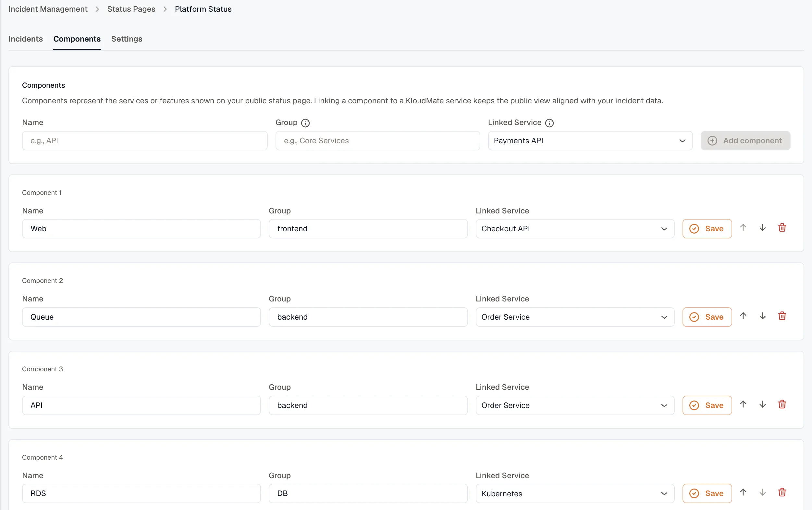Move the RDS component up
812x510 pixels.
(743, 492)
